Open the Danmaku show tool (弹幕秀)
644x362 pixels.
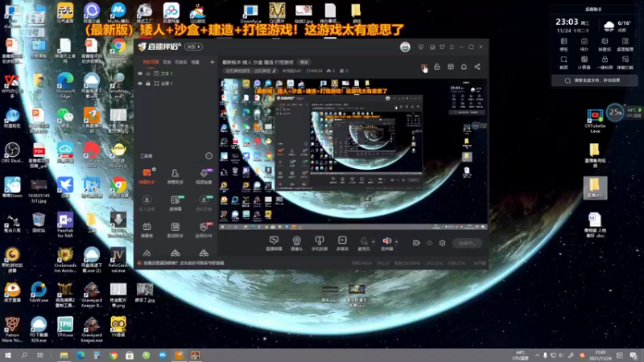point(147,230)
